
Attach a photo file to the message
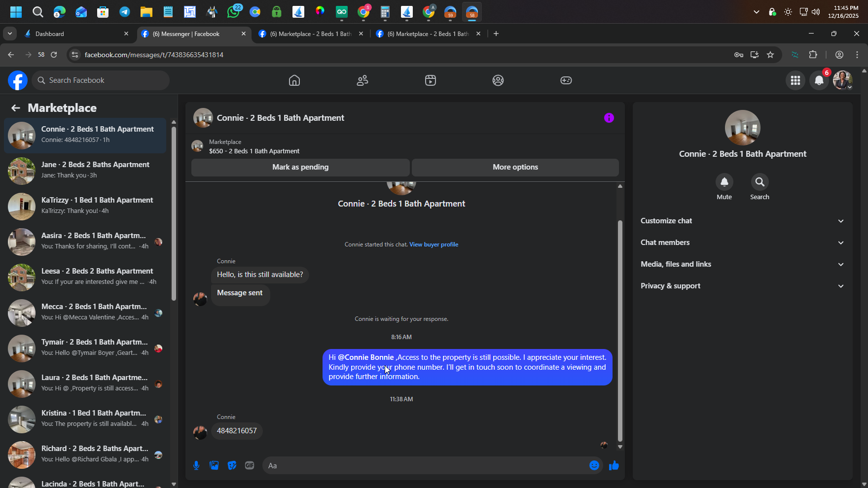tap(214, 465)
